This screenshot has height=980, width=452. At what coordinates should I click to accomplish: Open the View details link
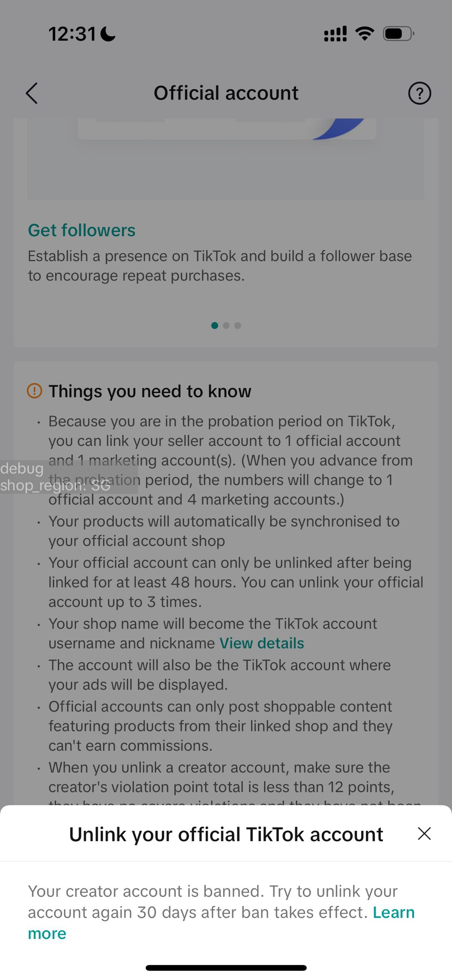[262, 643]
